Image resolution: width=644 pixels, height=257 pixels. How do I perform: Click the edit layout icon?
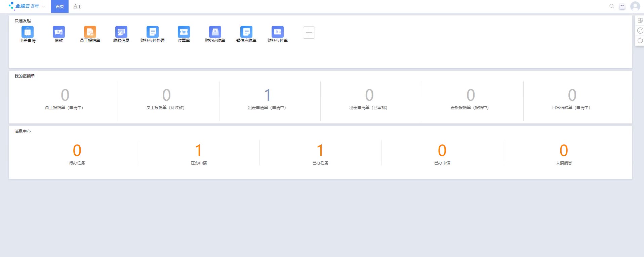(x=640, y=20)
